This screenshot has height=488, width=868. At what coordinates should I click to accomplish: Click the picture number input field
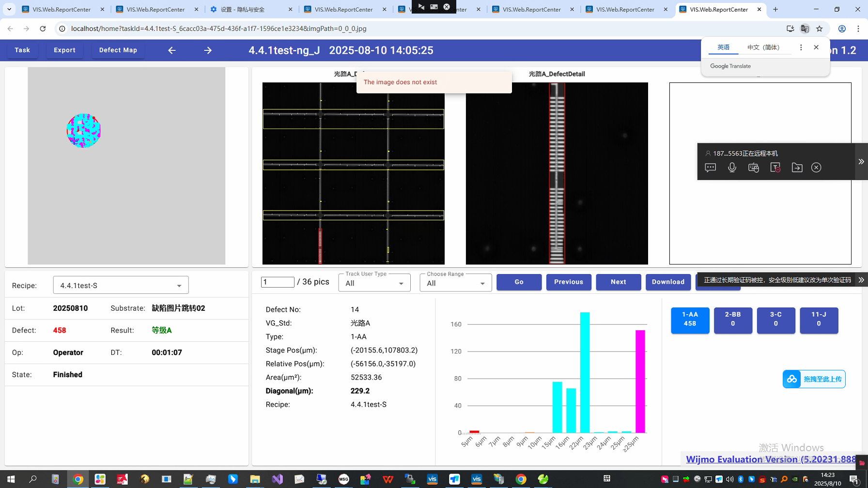tap(278, 282)
